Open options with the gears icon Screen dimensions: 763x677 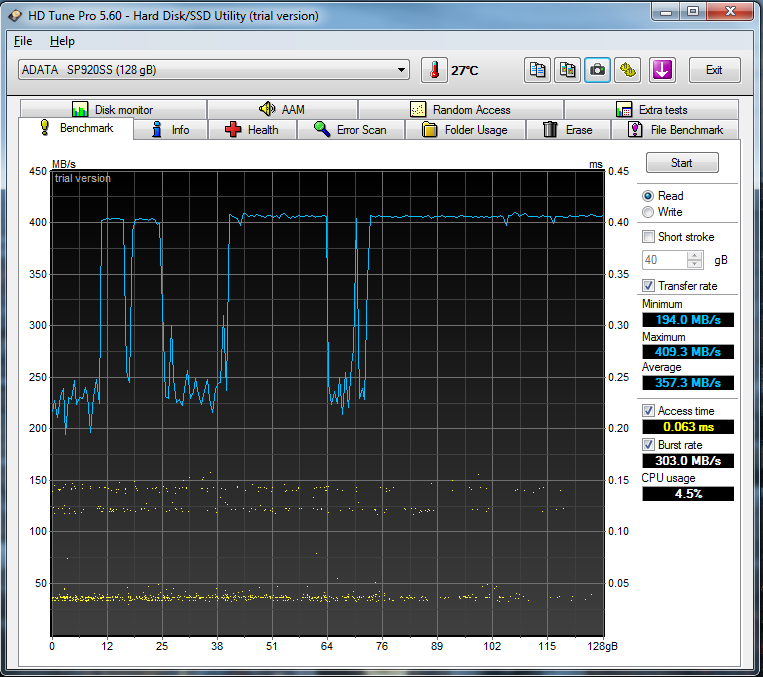(628, 70)
